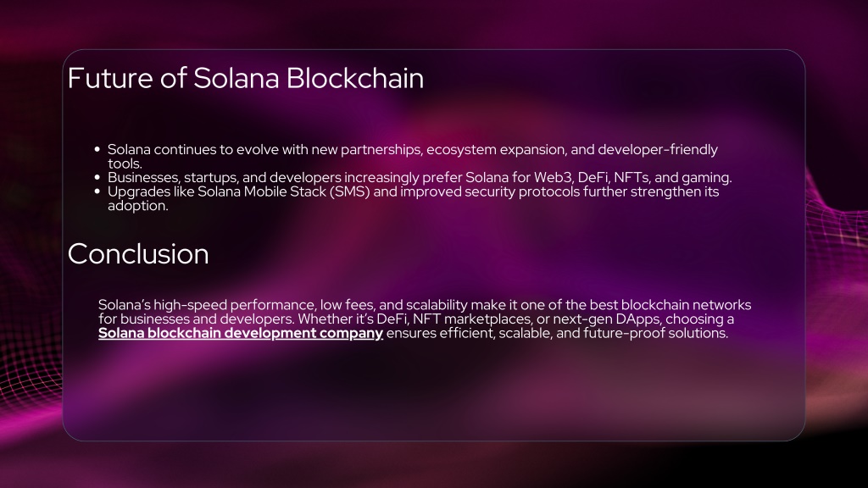868x488 pixels.
Task: Select the Conclusion heading
Action: 138,254
